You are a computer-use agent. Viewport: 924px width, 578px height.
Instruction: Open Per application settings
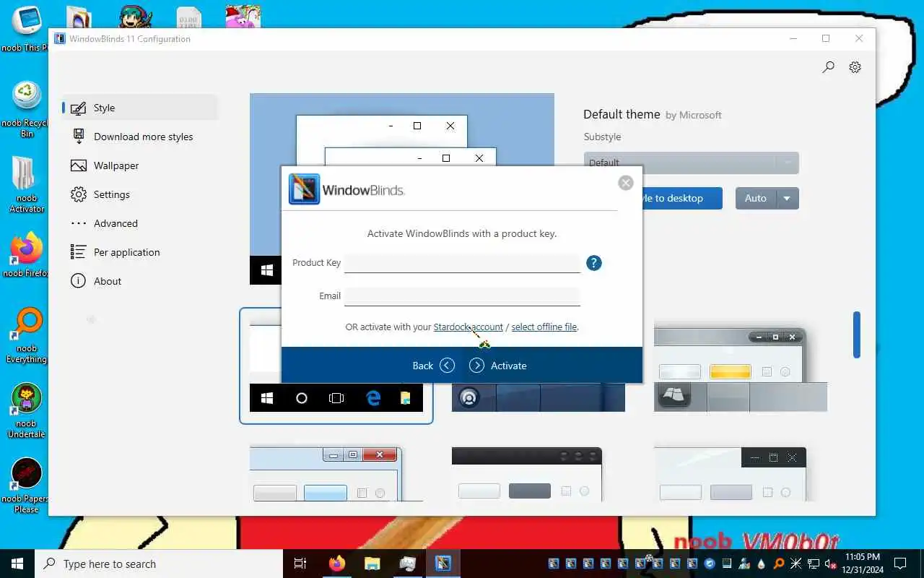click(139, 252)
